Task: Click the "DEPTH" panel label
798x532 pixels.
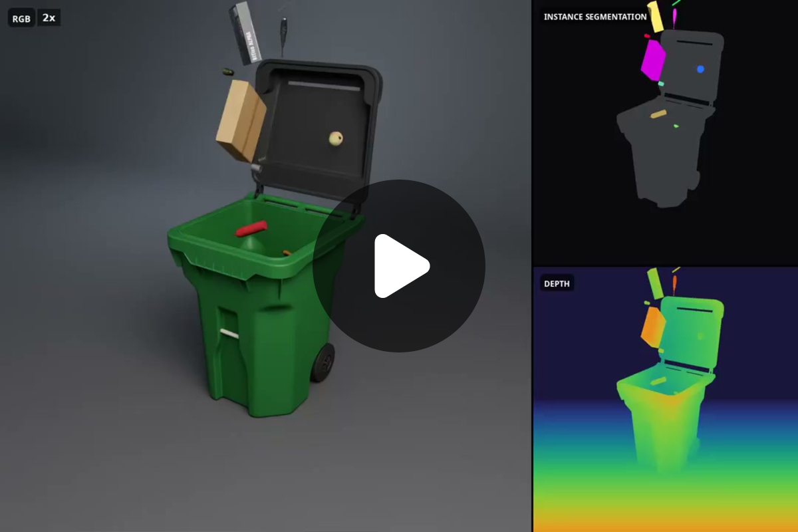Action: [x=557, y=283]
